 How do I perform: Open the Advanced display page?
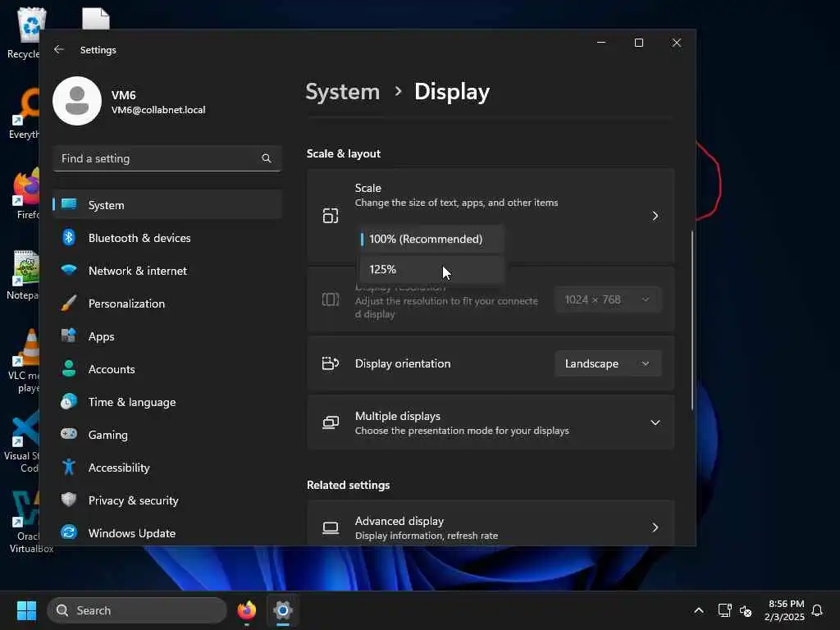tap(491, 524)
